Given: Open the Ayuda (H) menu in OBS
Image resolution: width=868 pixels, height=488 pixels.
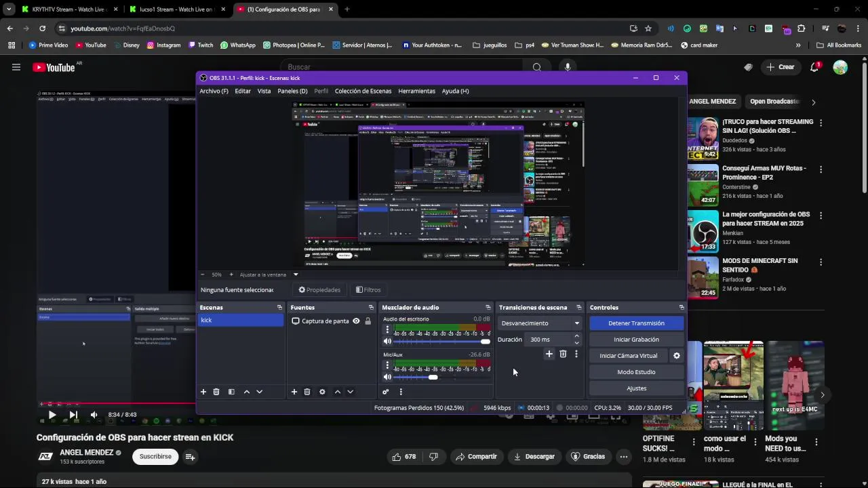Looking at the screenshot, I should 455,91.
